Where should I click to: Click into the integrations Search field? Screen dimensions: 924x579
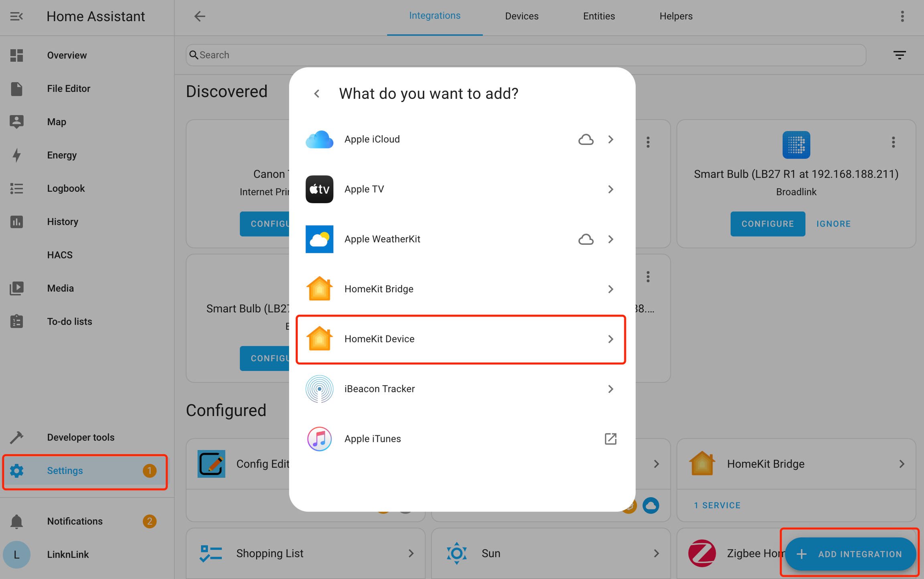pyautogui.click(x=526, y=55)
